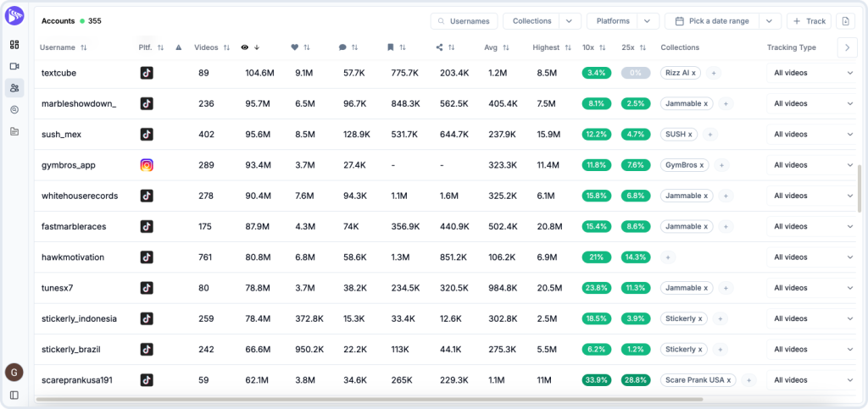The height and width of the screenshot is (409, 868).
Task: Click the TikTok icon for textcube
Action: click(x=147, y=73)
